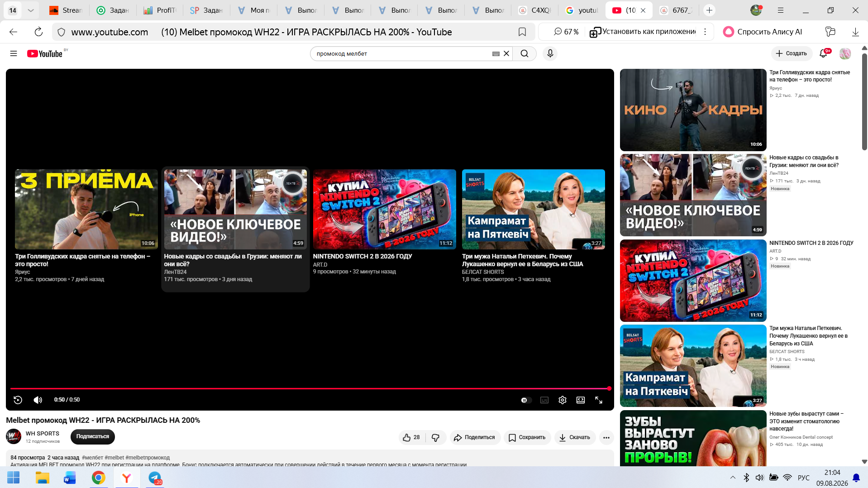Expand the tab list chevron
Screen dimensions: 868x488
(x=30, y=10)
